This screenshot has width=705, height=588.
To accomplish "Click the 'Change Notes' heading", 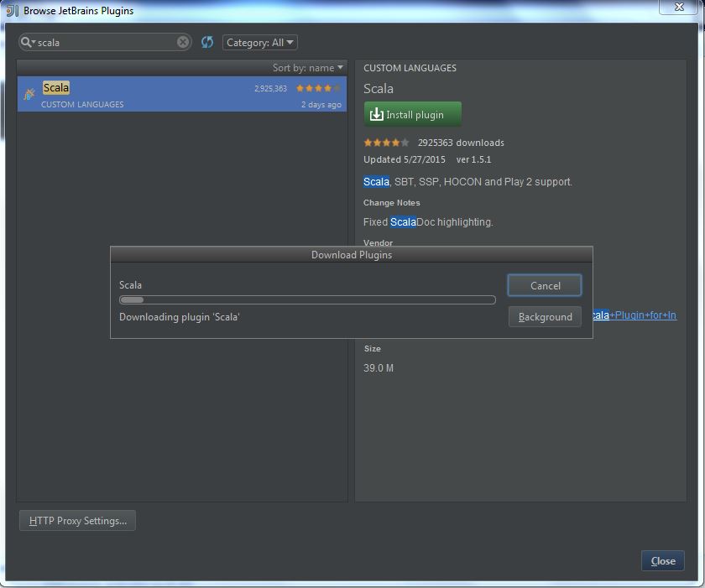I will pyautogui.click(x=392, y=203).
